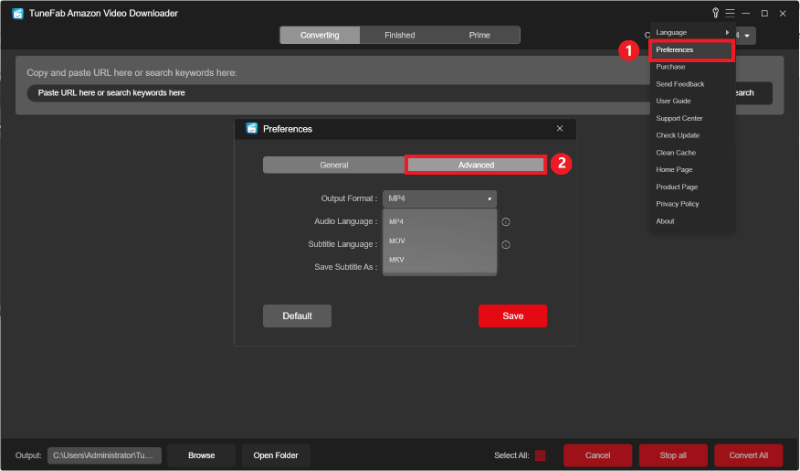Open the General preferences tab
800x471 pixels.
[x=334, y=165]
